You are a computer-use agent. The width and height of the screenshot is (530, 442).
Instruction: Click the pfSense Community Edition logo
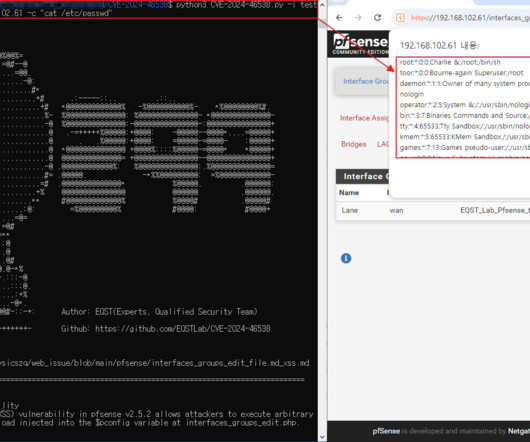[360, 44]
